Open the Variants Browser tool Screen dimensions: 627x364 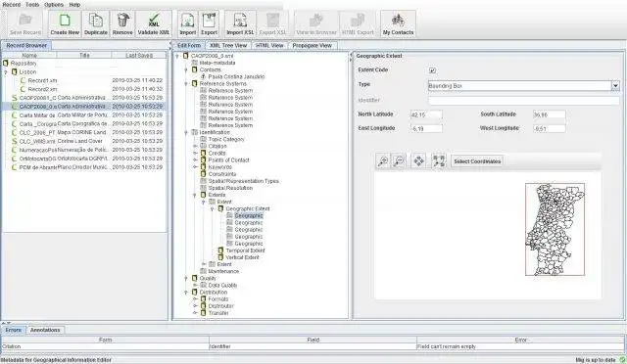point(316,24)
